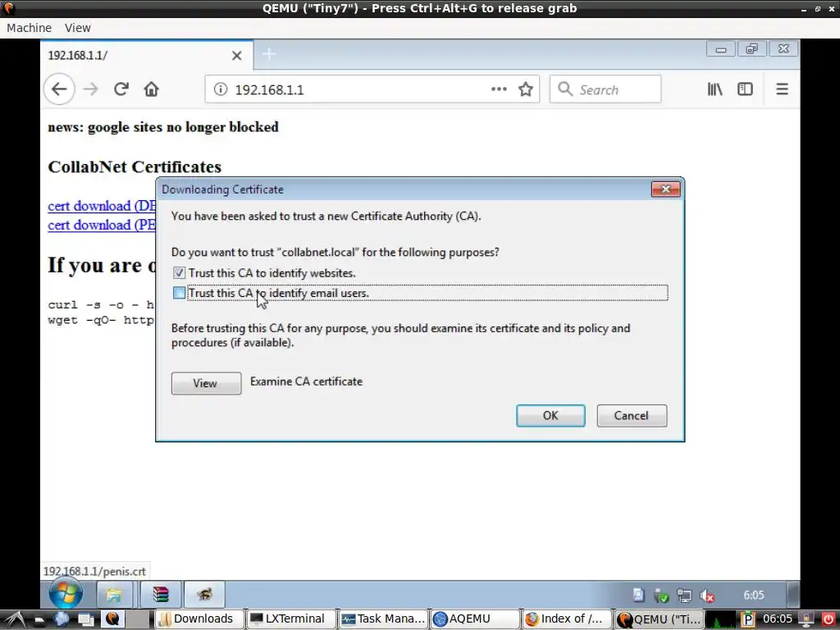Switch to the Task Manager window
The width and height of the screenshot is (840, 630).
click(383, 619)
